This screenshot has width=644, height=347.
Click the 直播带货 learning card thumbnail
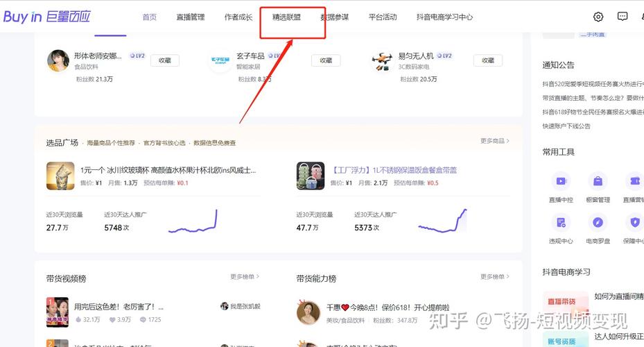pos(566,304)
